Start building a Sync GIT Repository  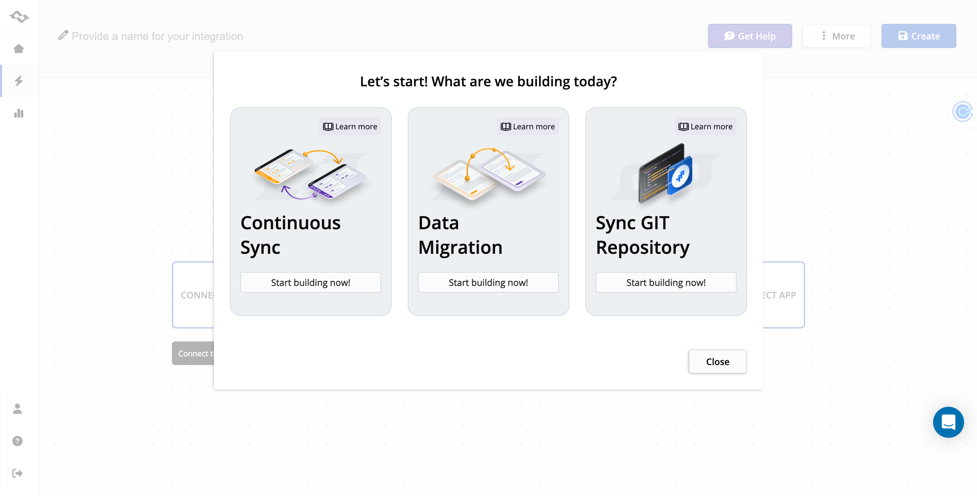click(x=666, y=283)
